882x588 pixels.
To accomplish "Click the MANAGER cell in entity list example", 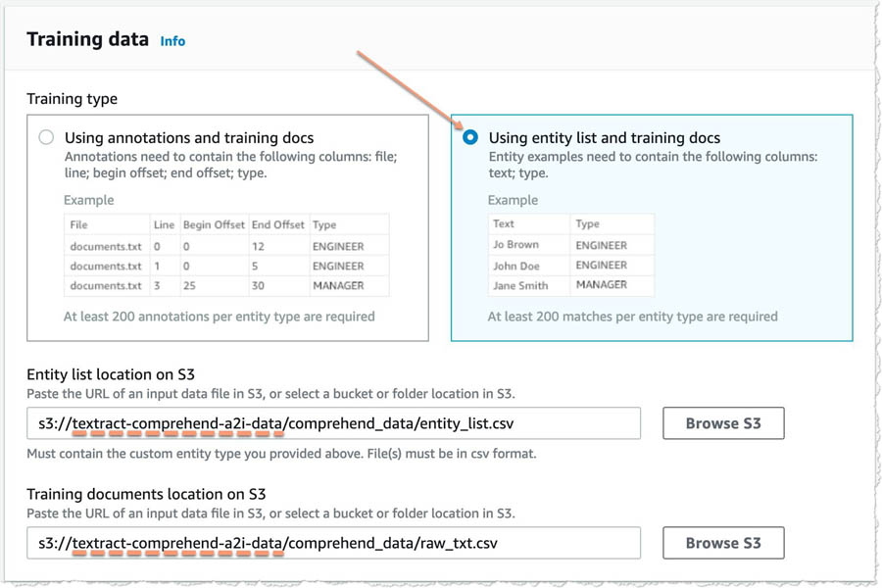I will 602,285.
